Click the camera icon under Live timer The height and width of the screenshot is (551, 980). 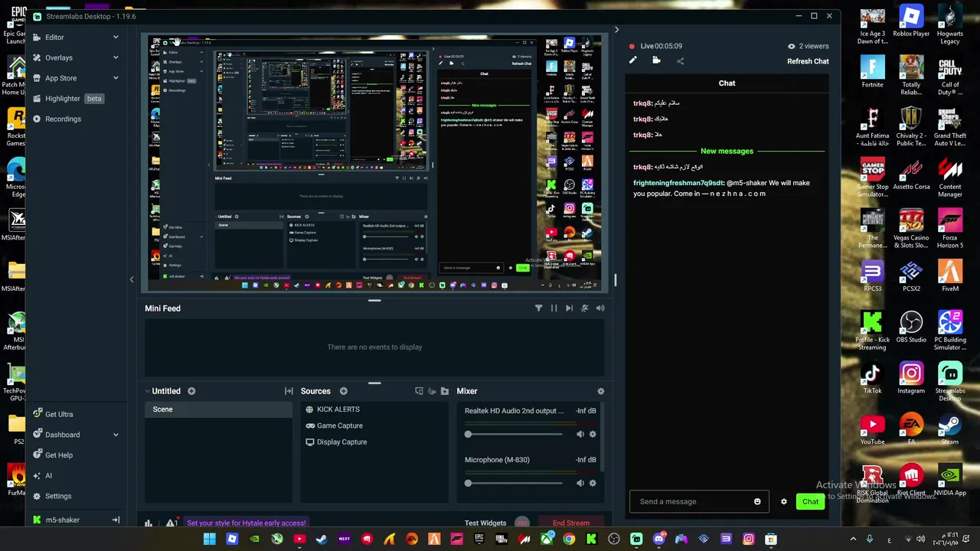656,60
